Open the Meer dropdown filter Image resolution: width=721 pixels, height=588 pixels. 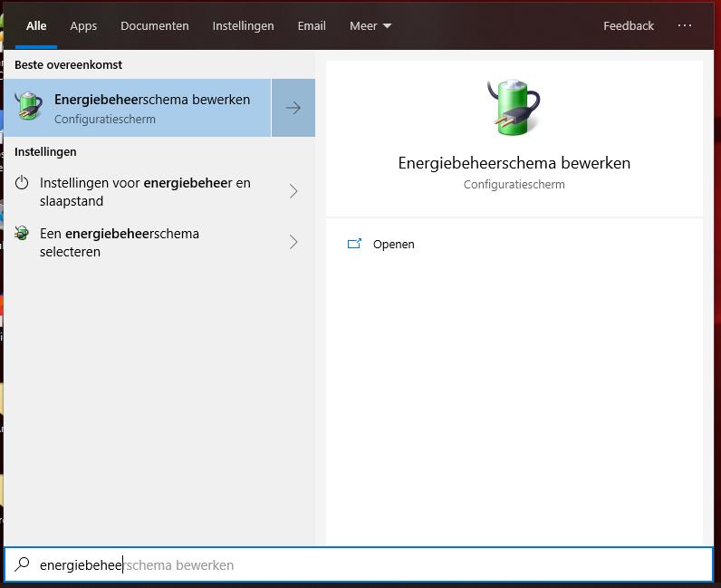370,25
